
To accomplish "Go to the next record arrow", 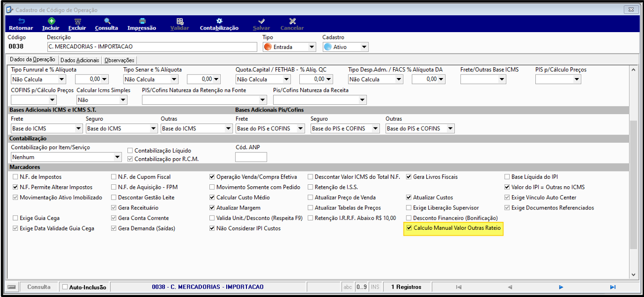I will 562,287.
